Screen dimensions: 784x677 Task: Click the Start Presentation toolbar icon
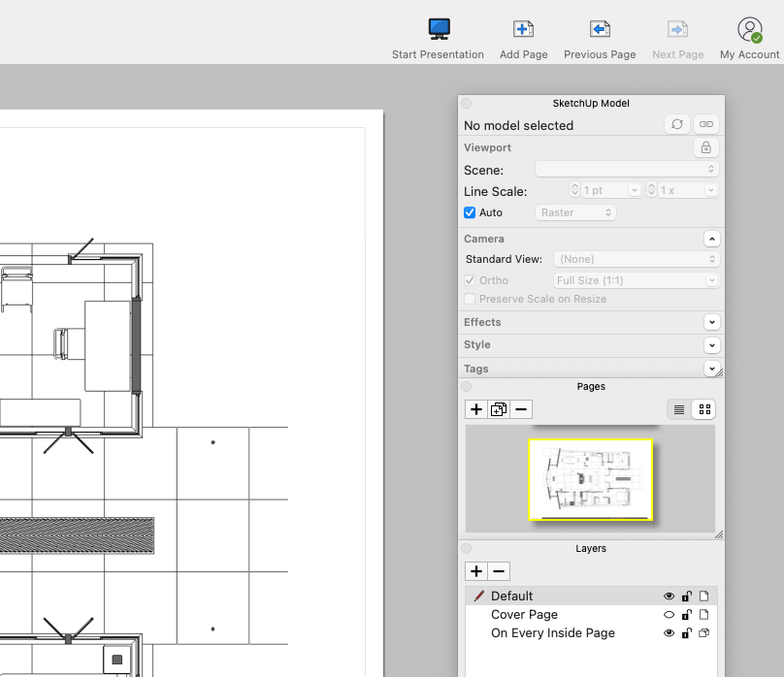coord(439,29)
